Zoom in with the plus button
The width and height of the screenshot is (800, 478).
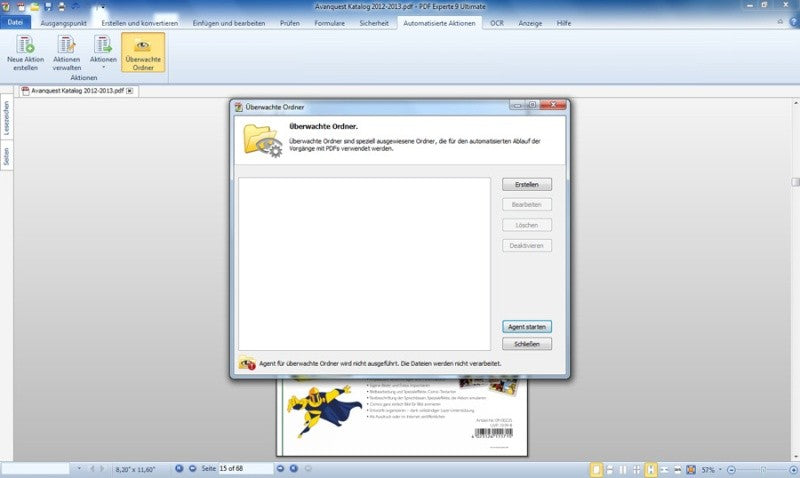pyautogui.click(x=793, y=469)
